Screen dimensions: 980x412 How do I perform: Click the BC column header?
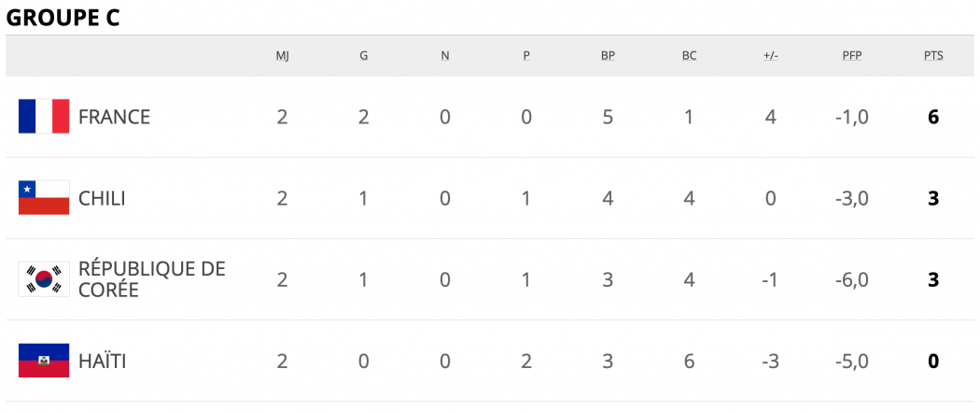click(x=690, y=56)
